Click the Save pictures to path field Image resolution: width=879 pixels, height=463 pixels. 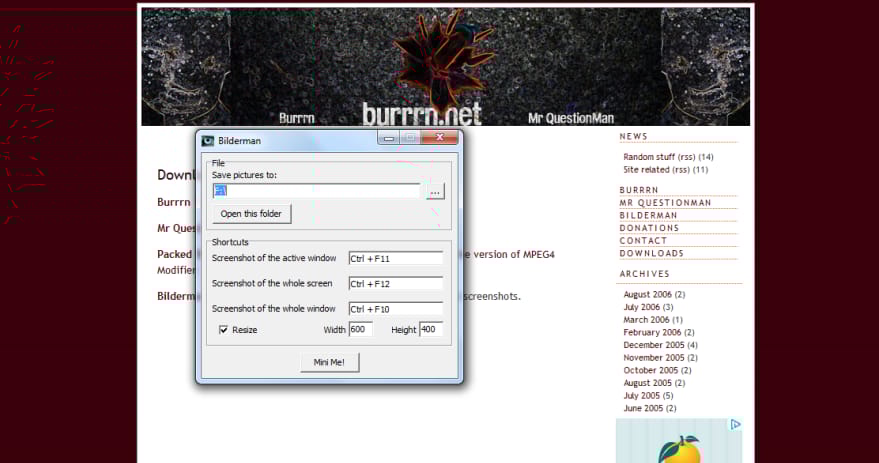[x=316, y=191]
